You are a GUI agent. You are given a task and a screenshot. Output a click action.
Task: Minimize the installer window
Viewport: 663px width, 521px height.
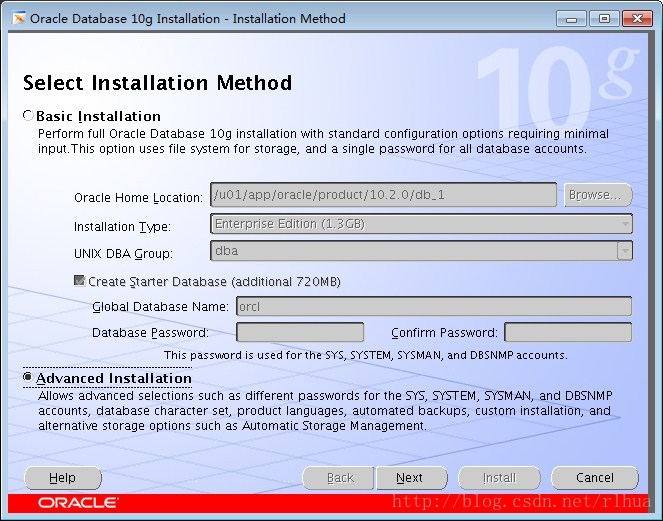[x=571, y=19]
